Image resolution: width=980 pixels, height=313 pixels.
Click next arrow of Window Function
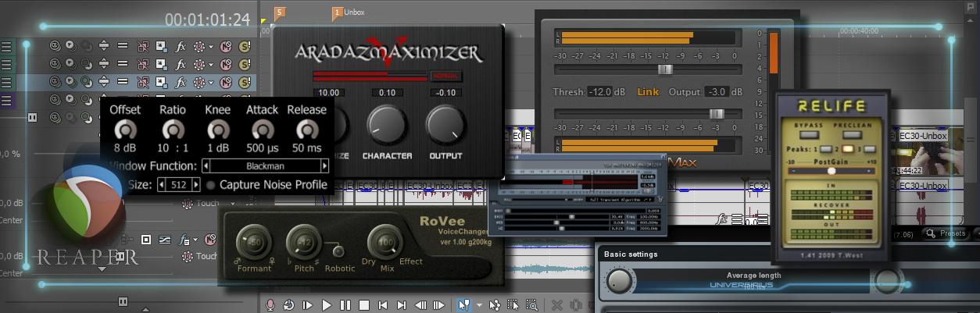[x=324, y=166]
